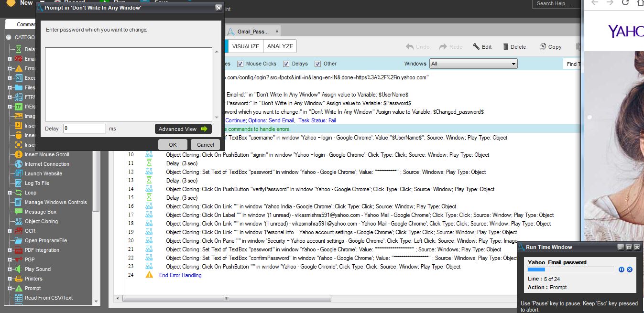Select the Message Box command icon
The width and height of the screenshot is (644, 313).
18,212
